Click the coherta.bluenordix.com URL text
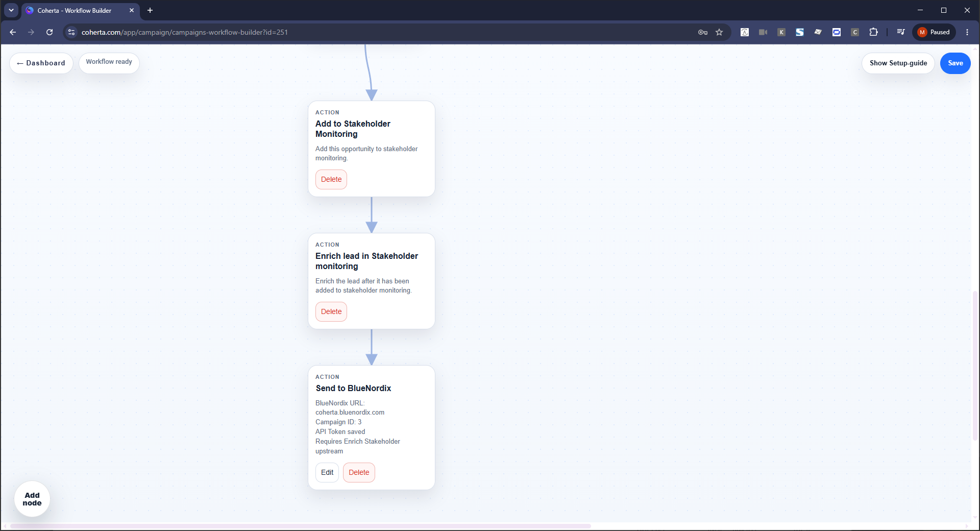This screenshot has height=531, width=980. pos(350,413)
